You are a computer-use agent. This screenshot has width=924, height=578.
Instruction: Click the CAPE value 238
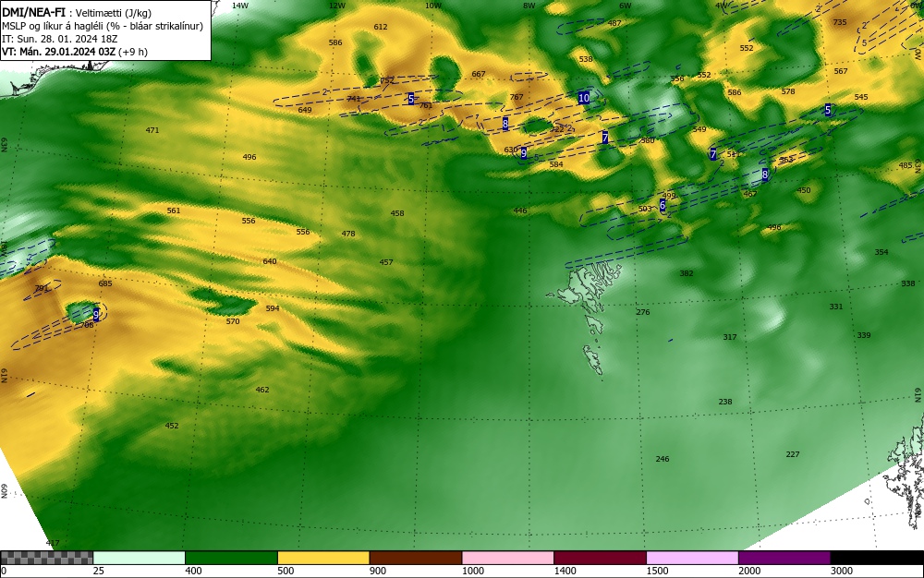724,402
